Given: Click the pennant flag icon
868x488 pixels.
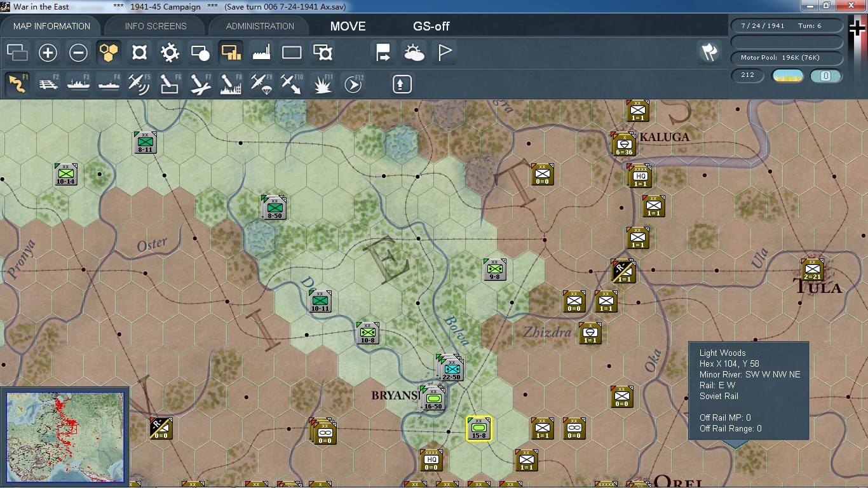Looking at the screenshot, I should [444, 52].
